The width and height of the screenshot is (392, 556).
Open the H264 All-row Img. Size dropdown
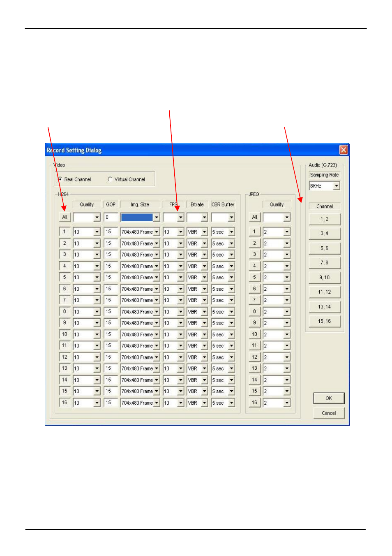(157, 217)
